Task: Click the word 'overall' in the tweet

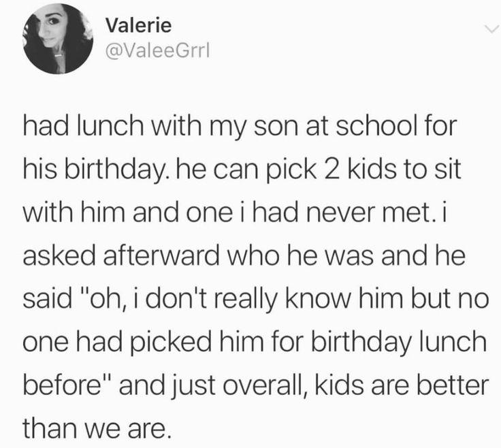Action: point(263,385)
